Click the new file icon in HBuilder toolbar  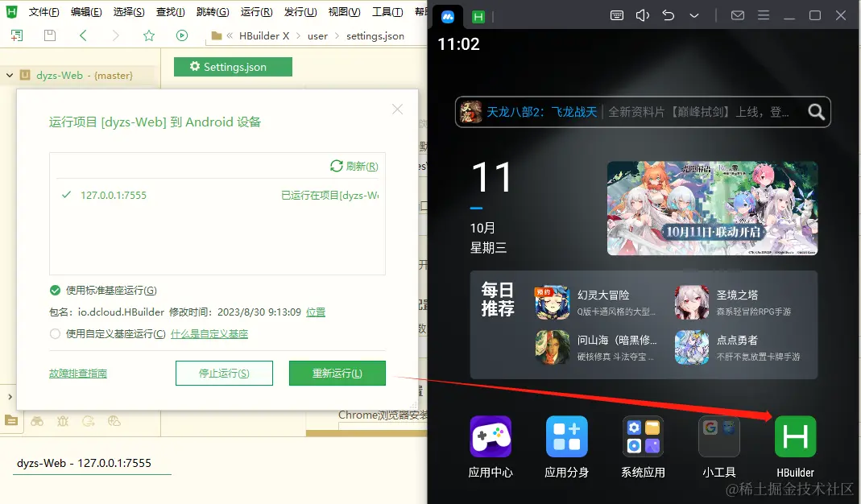point(17,35)
